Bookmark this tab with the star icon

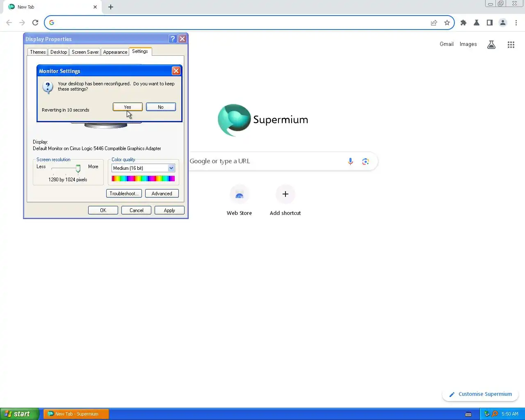point(447,23)
